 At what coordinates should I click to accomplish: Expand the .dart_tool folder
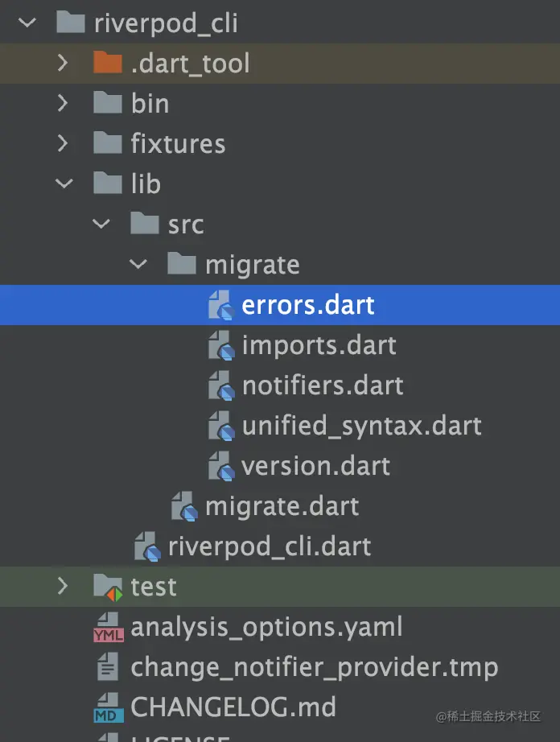point(64,63)
